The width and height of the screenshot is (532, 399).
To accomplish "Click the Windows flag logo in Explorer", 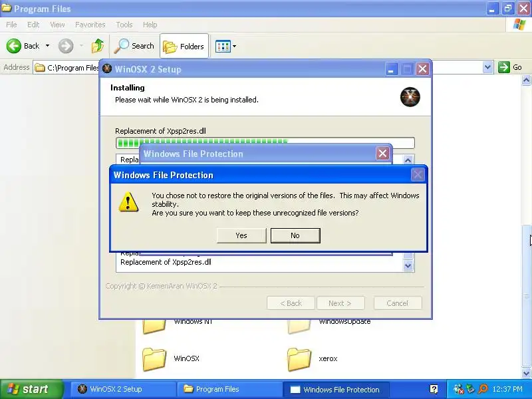I will (519, 25).
